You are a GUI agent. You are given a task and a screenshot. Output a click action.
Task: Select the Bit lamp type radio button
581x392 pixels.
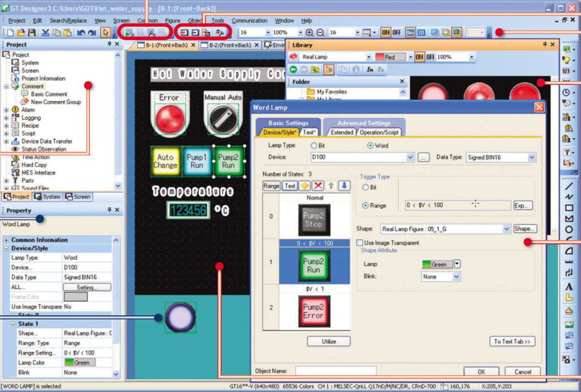click(x=314, y=145)
